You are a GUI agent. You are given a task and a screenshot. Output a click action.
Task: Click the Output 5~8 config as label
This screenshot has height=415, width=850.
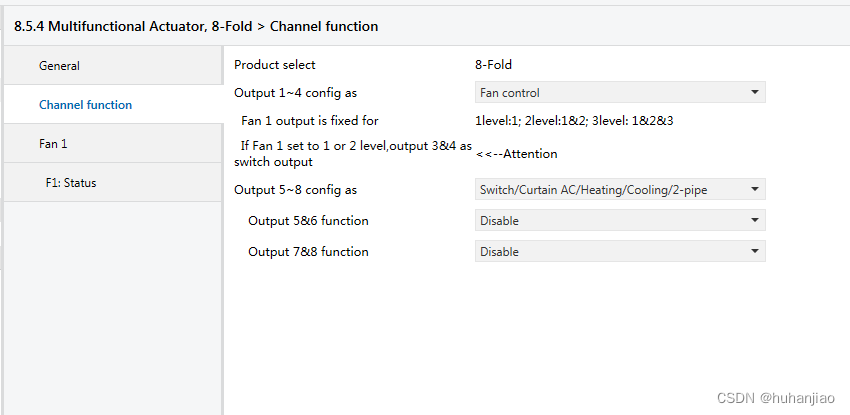click(x=296, y=189)
